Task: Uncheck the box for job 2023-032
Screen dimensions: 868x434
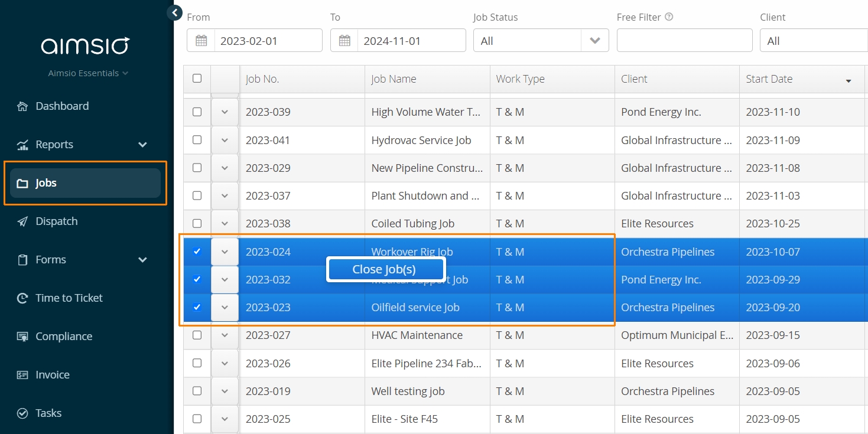Action: click(x=197, y=279)
